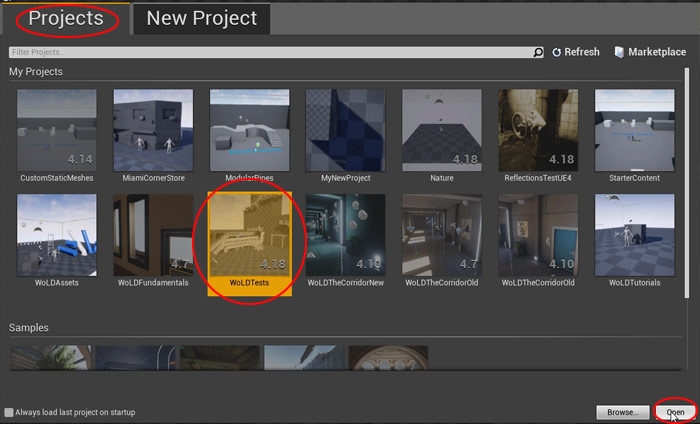Click the magnifier icon in the filter bar
This screenshot has width=700, height=424.
tap(539, 52)
